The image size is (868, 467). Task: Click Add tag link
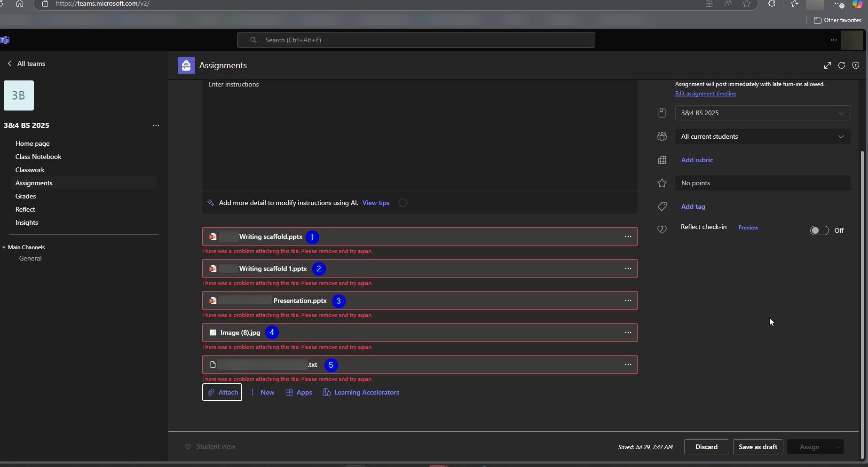point(693,206)
